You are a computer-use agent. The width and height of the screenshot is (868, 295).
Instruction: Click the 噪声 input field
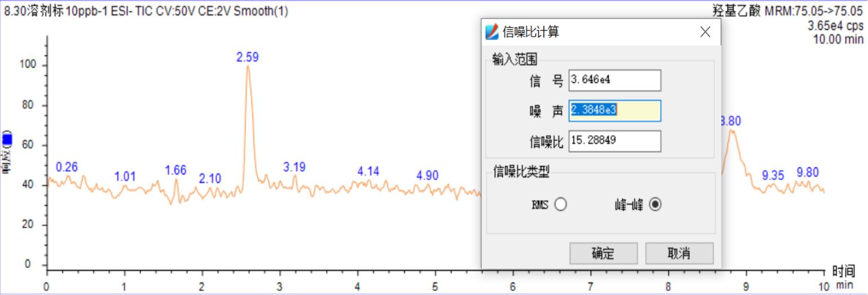(615, 111)
